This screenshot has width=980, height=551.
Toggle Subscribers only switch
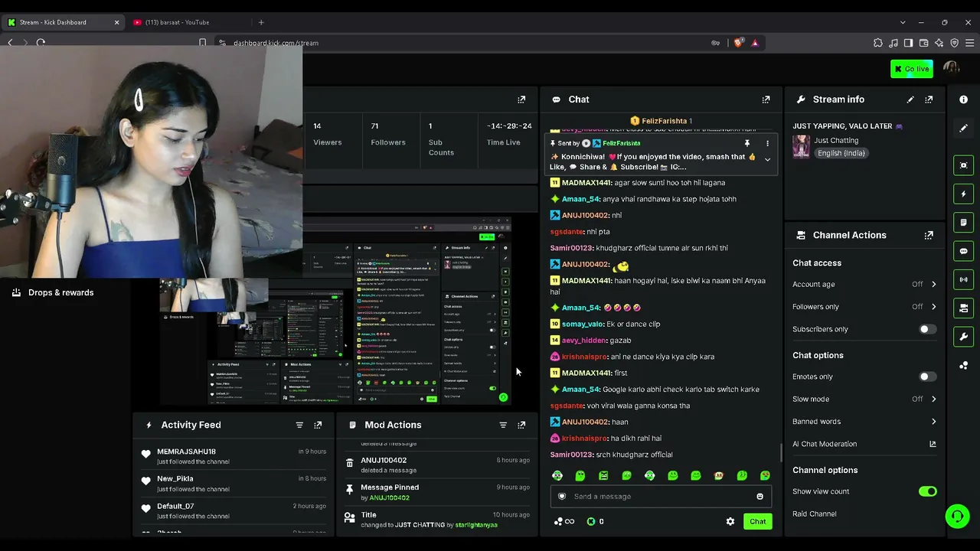coord(927,329)
